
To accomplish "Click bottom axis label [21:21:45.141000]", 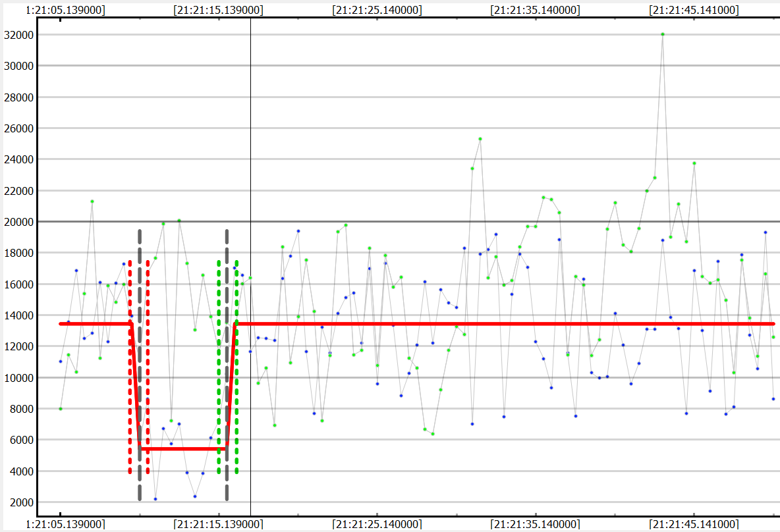I will 694,524.
